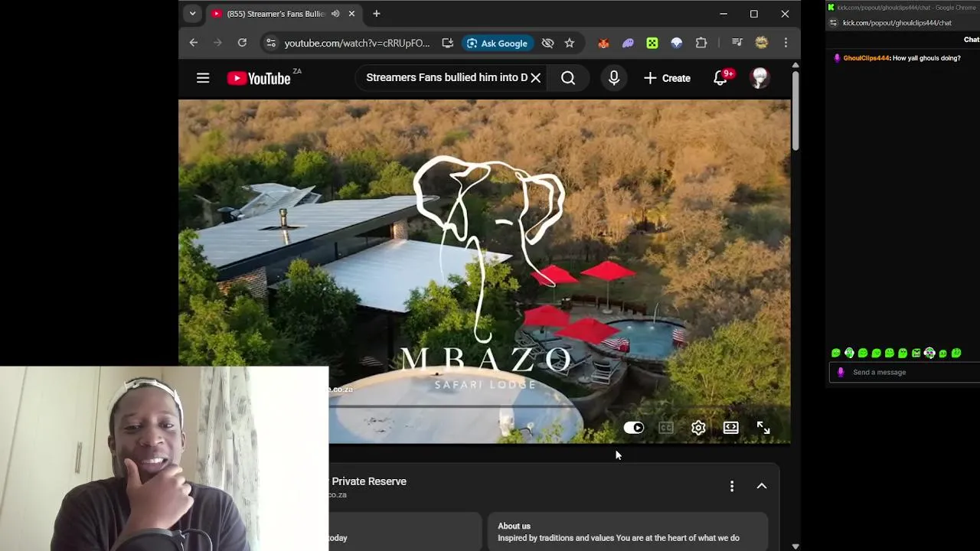Insert the headphones Kick emote
The height and width of the screenshot is (551, 980).
click(929, 353)
